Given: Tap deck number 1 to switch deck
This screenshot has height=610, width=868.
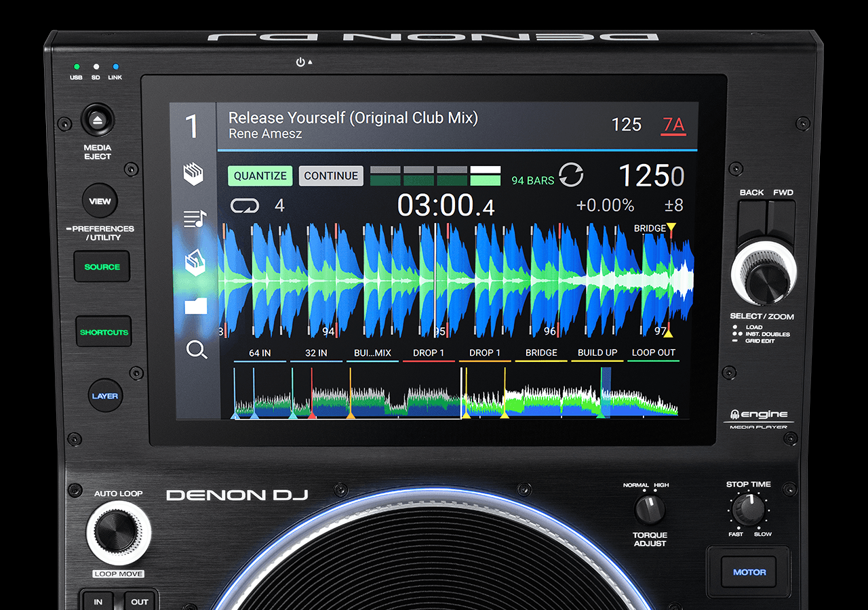Looking at the screenshot, I should 191,125.
